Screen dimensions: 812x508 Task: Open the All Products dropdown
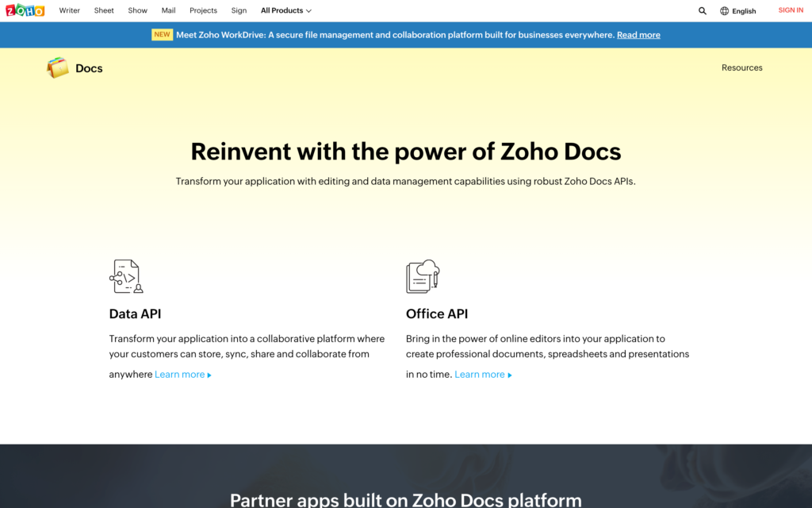coord(282,10)
